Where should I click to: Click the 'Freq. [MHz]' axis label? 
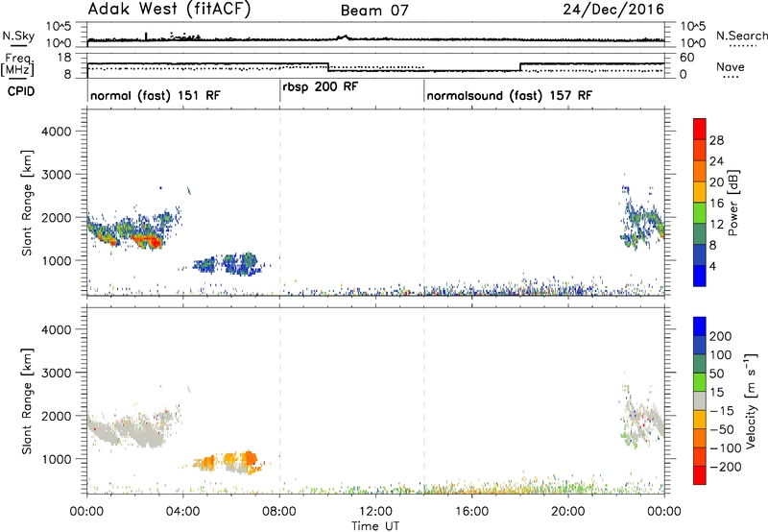pyautogui.click(x=17, y=64)
